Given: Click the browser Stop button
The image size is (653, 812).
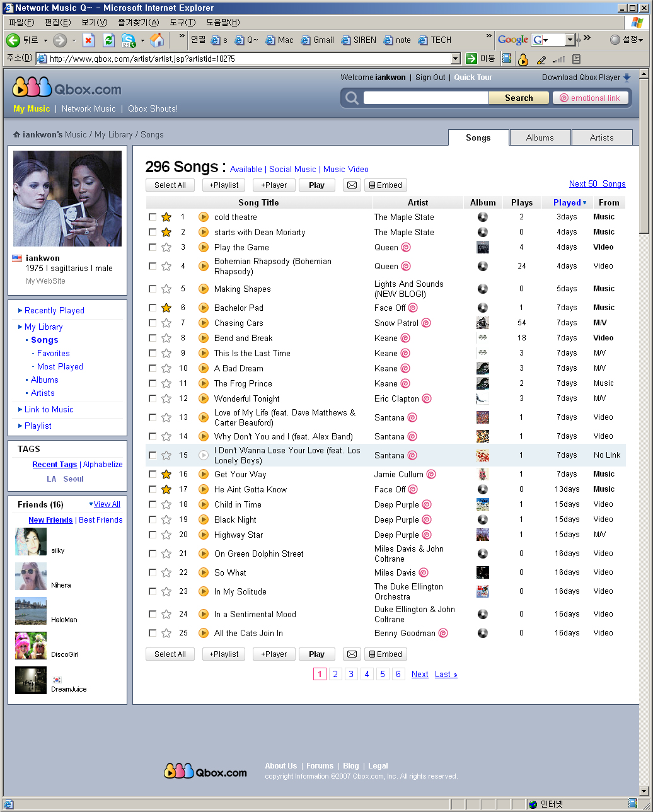Looking at the screenshot, I should (88, 40).
